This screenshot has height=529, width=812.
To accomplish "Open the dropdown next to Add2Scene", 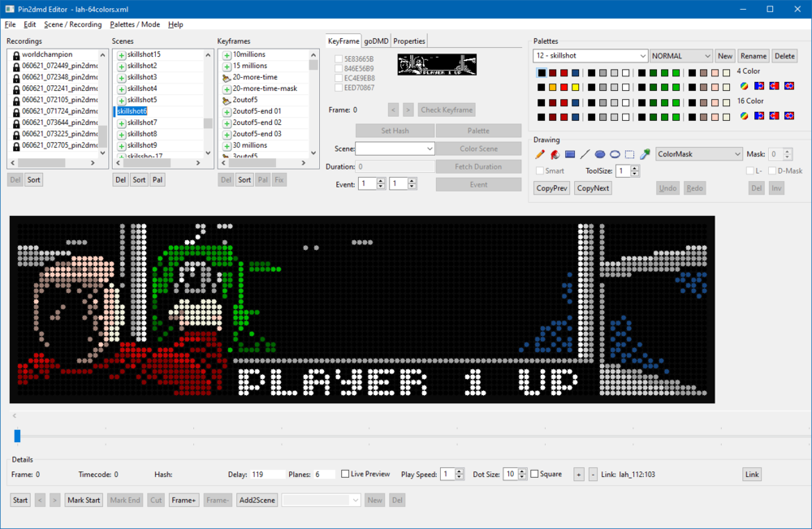I will click(x=321, y=500).
